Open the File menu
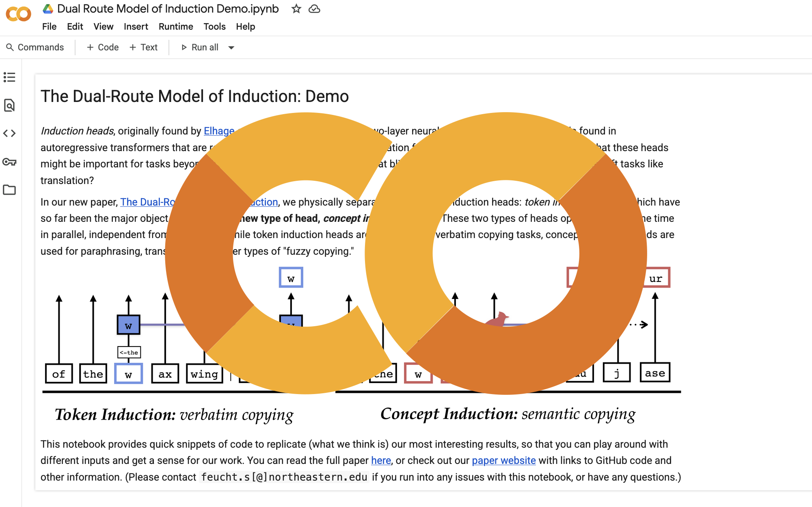812x507 pixels. pyautogui.click(x=49, y=26)
